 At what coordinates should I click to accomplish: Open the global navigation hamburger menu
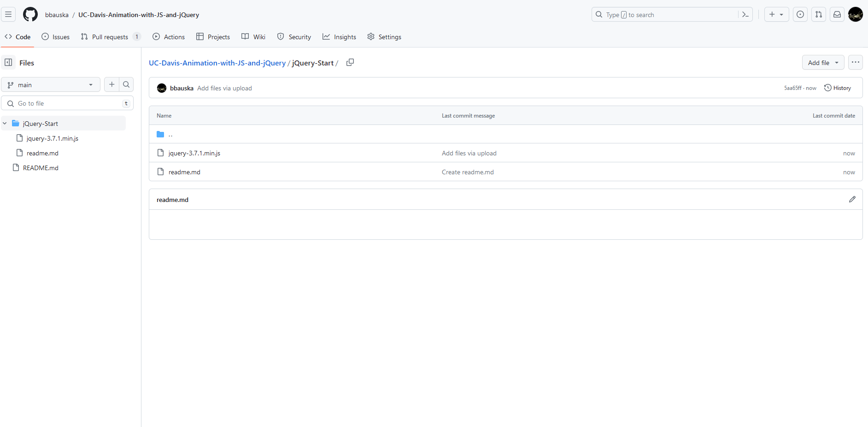[x=8, y=14]
